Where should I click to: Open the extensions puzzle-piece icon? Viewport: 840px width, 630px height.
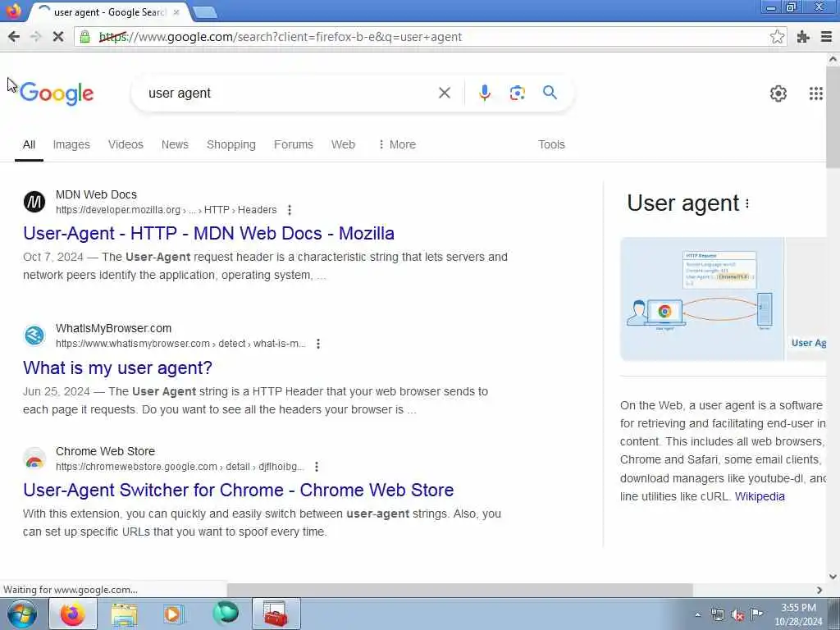[x=802, y=36]
